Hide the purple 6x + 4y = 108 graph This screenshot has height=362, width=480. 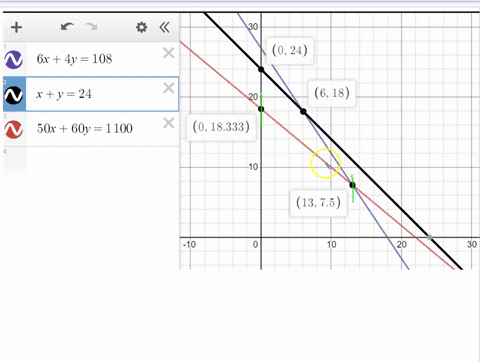pyautogui.click(x=14, y=60)
